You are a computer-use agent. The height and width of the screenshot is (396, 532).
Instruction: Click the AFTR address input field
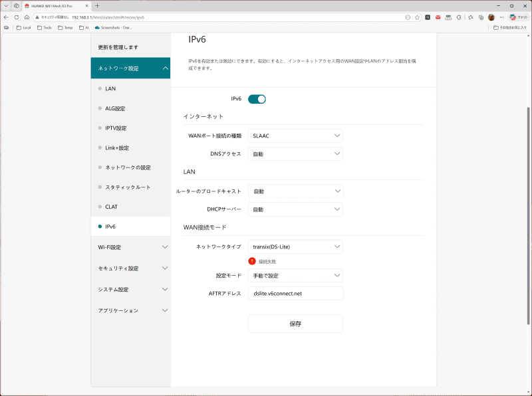tap(295, 293)
